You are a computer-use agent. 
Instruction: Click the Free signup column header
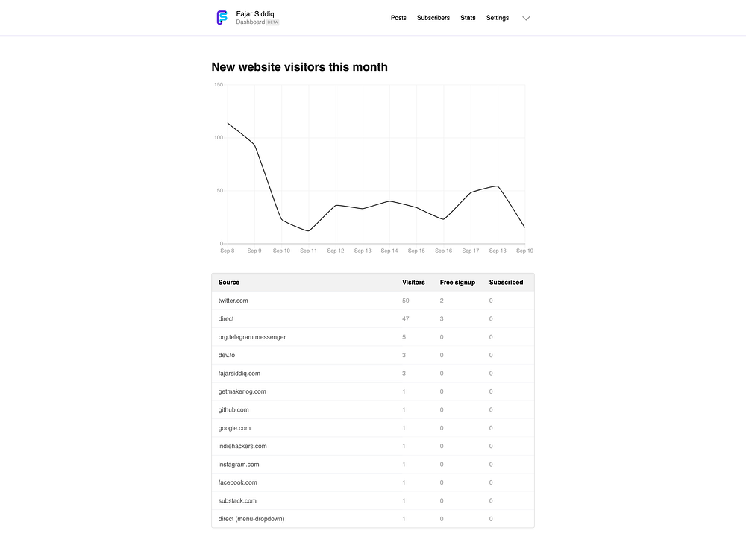tap(457, 283)
